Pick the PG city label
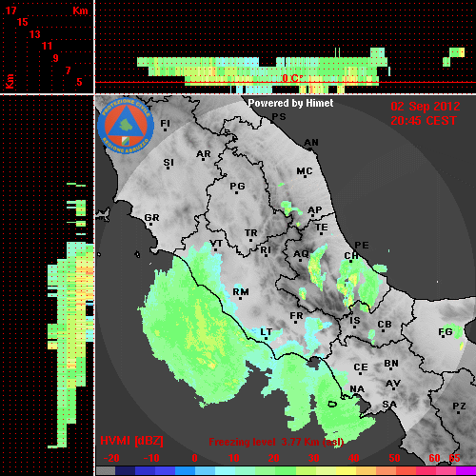Screen dimensions: 476x476 237,187
